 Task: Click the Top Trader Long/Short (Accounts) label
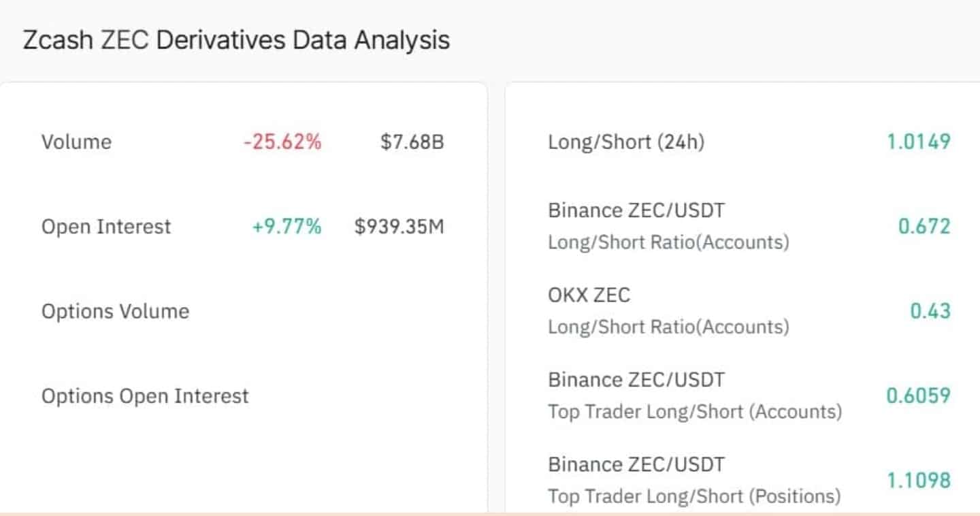[695, 412]
